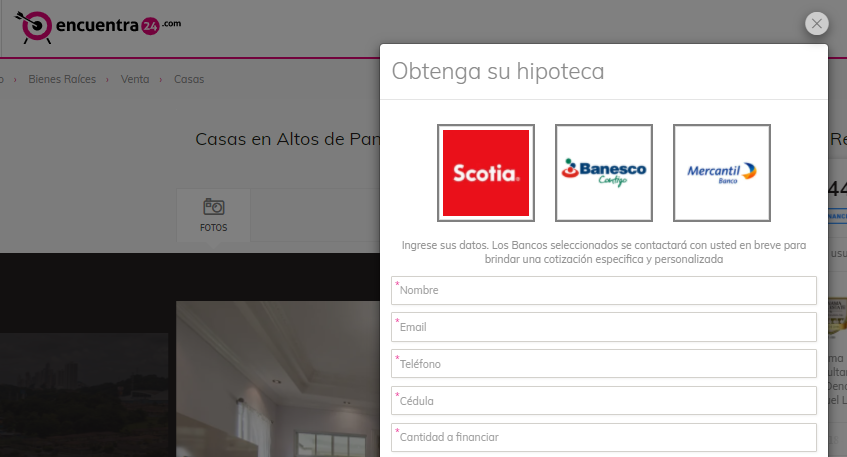Open the FOTOS tab with camera icon

coord(213,215)
